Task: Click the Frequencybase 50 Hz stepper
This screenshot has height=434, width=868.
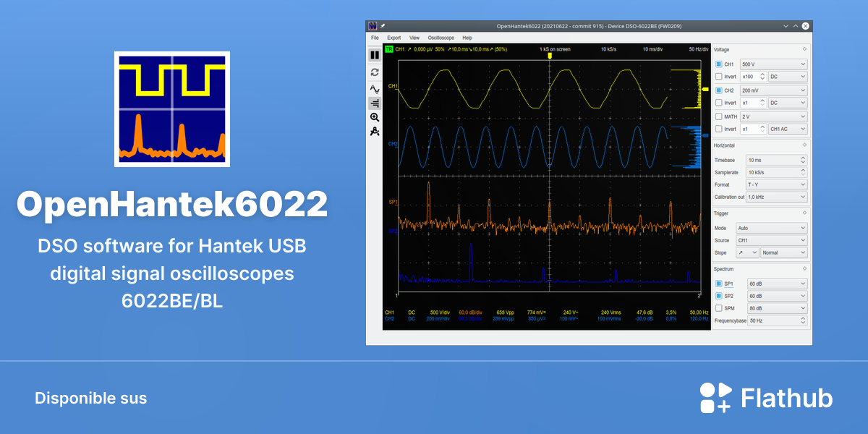Action: (x=777, y=320)
